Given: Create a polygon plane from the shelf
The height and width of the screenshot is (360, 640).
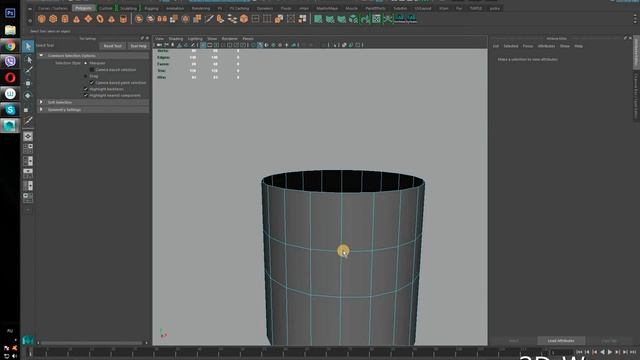Looking at the screenshot, I should coord(88,19).
